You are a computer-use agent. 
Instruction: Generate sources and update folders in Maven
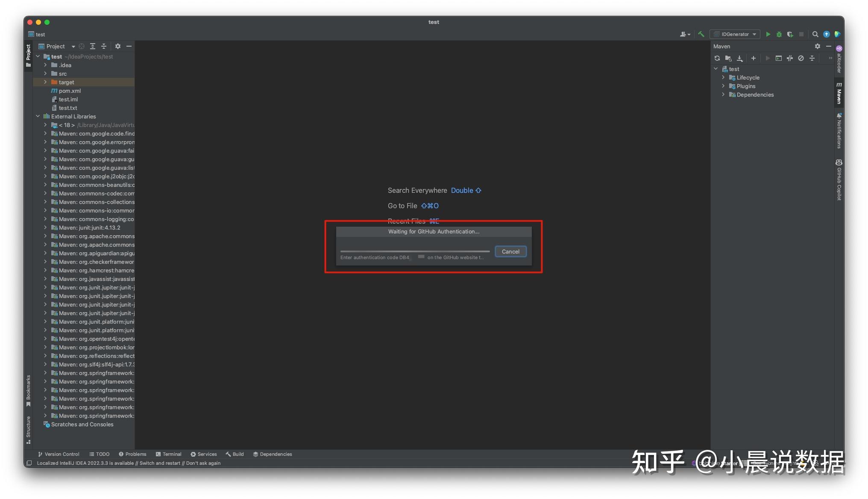(x=728, y=58)
